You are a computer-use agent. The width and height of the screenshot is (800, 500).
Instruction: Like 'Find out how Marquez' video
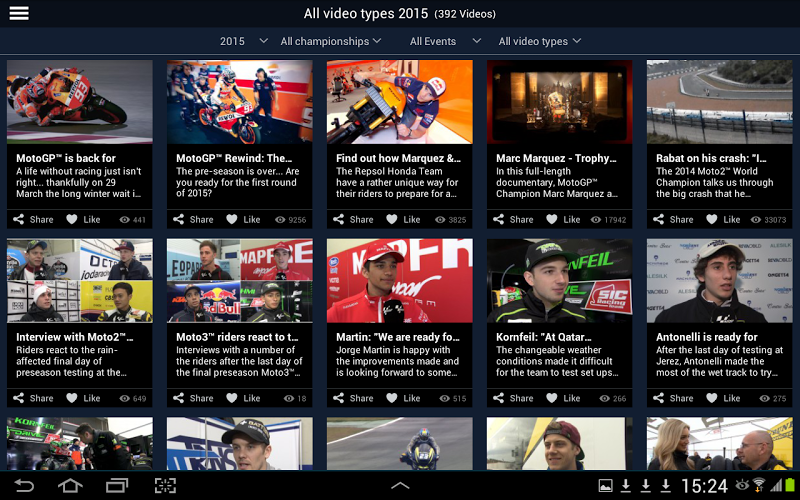403,219
